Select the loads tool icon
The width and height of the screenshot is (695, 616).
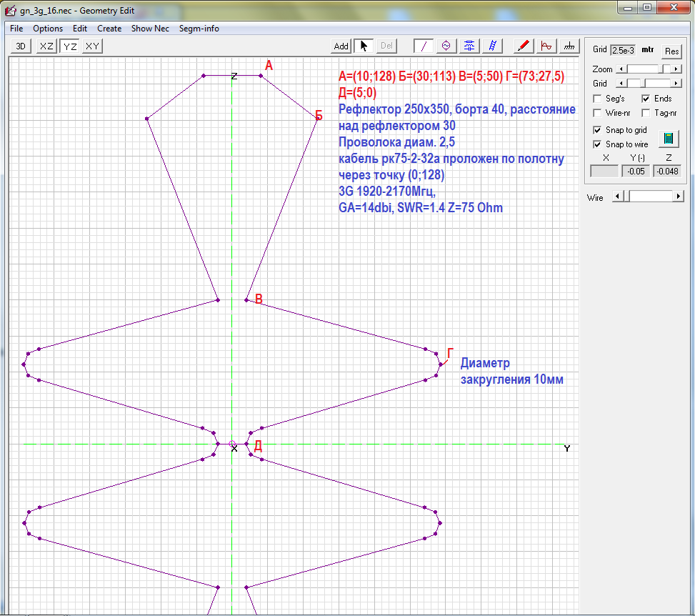point(469,46)
